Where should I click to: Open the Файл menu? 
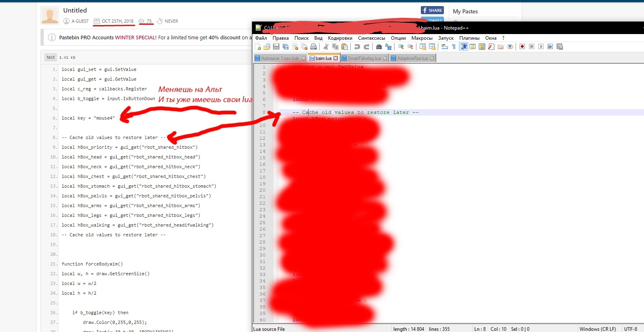(261, 38)
